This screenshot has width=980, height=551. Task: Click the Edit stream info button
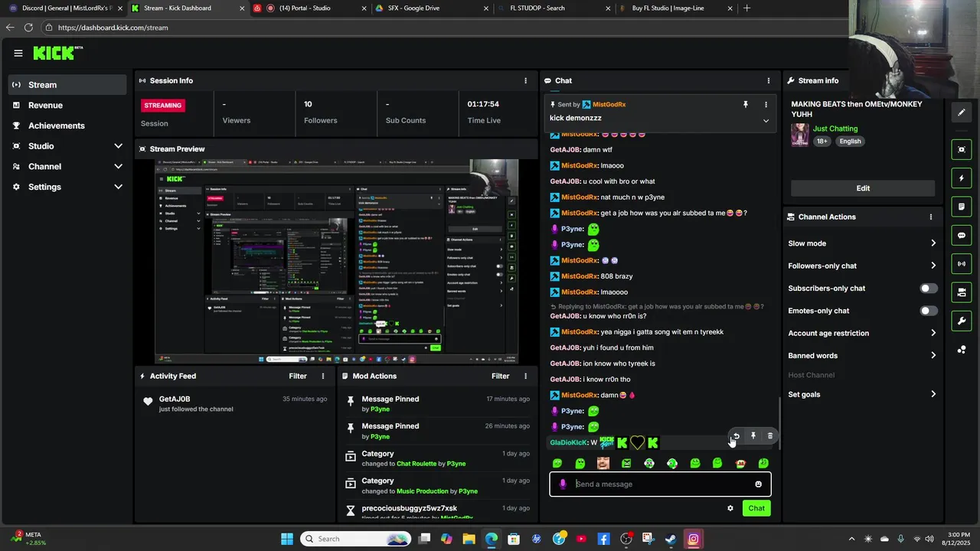click(x=863, y=188)
